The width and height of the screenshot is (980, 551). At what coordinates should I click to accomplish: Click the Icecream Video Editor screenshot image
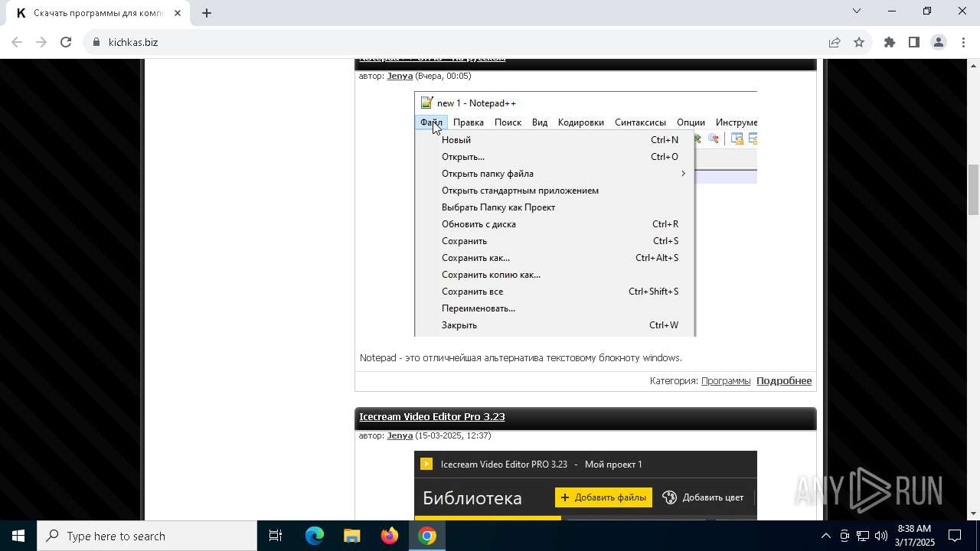[586, 485]
